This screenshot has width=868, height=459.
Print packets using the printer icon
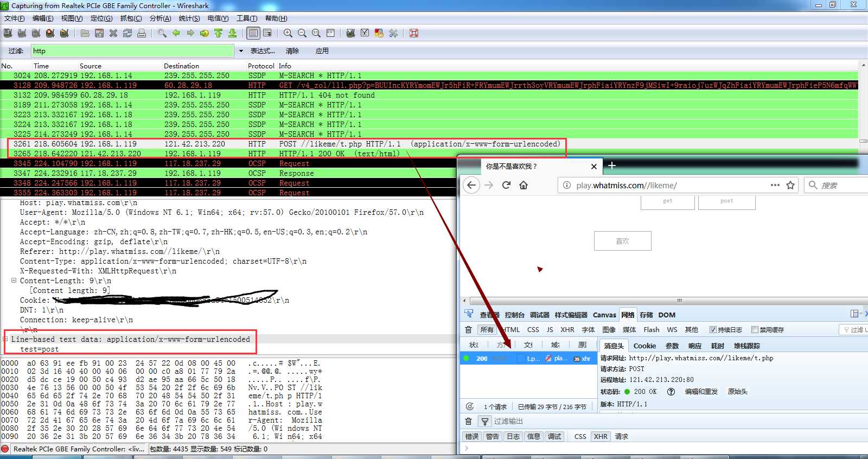pos(142,33)
